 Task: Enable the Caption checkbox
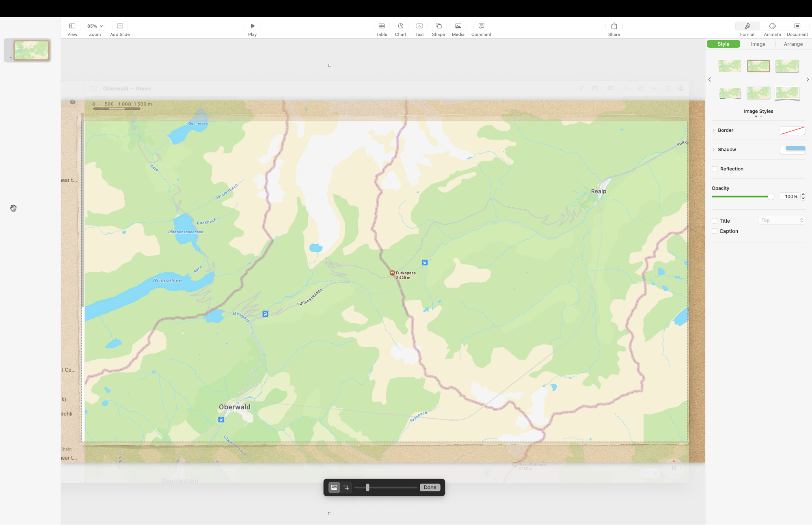point(715,231)
